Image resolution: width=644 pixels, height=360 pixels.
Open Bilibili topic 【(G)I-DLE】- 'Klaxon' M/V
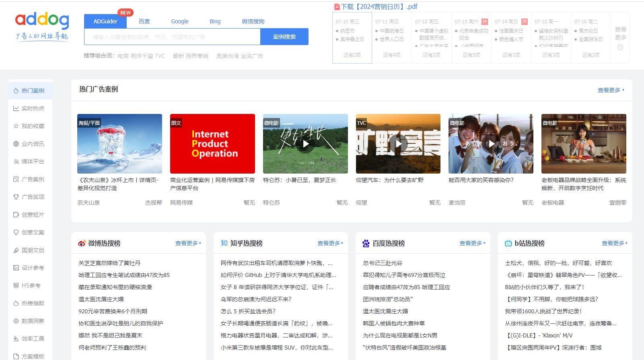539,335
